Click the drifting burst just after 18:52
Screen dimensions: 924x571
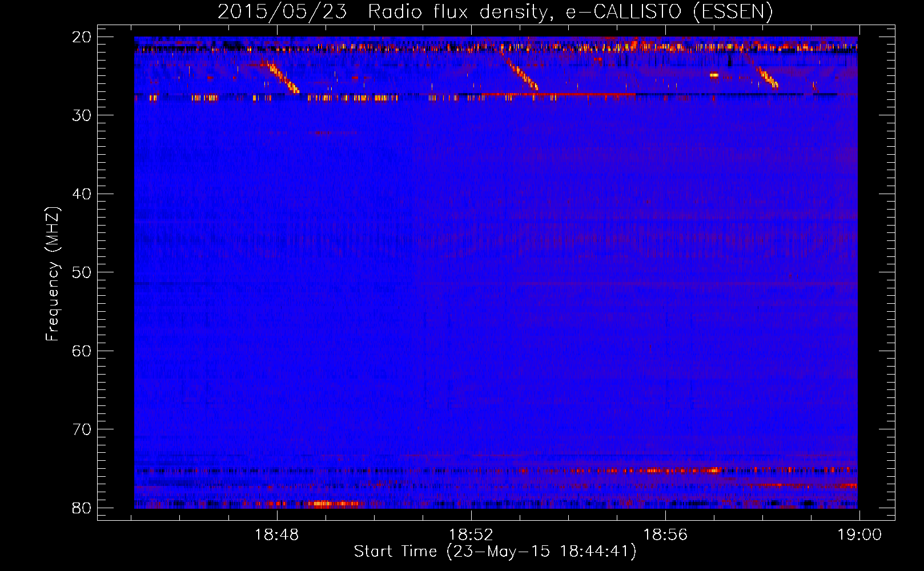[523, 75]
